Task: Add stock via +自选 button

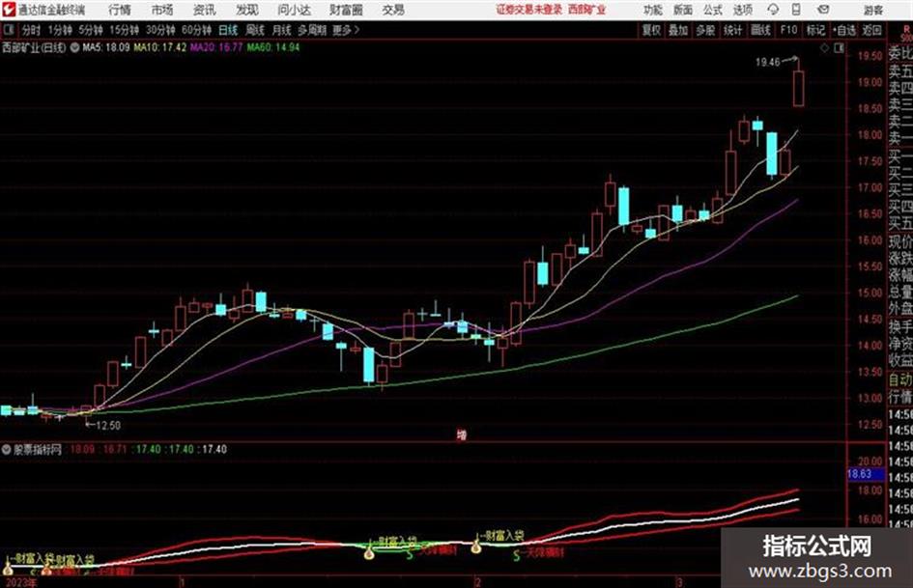Action: [843, 30]
